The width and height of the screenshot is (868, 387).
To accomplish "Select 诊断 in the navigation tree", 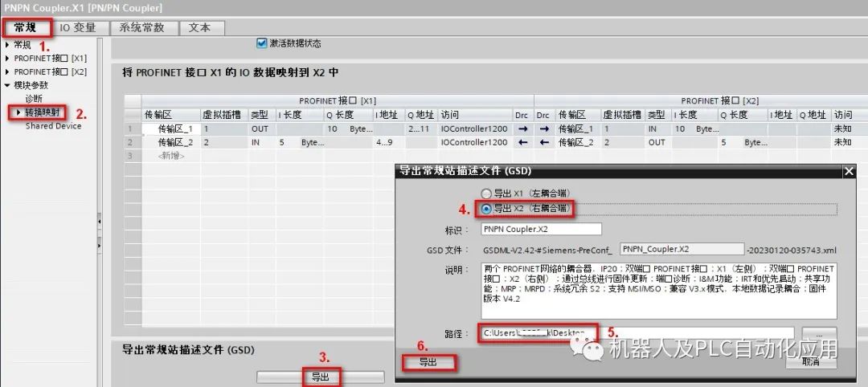I will tap(34, 99).
